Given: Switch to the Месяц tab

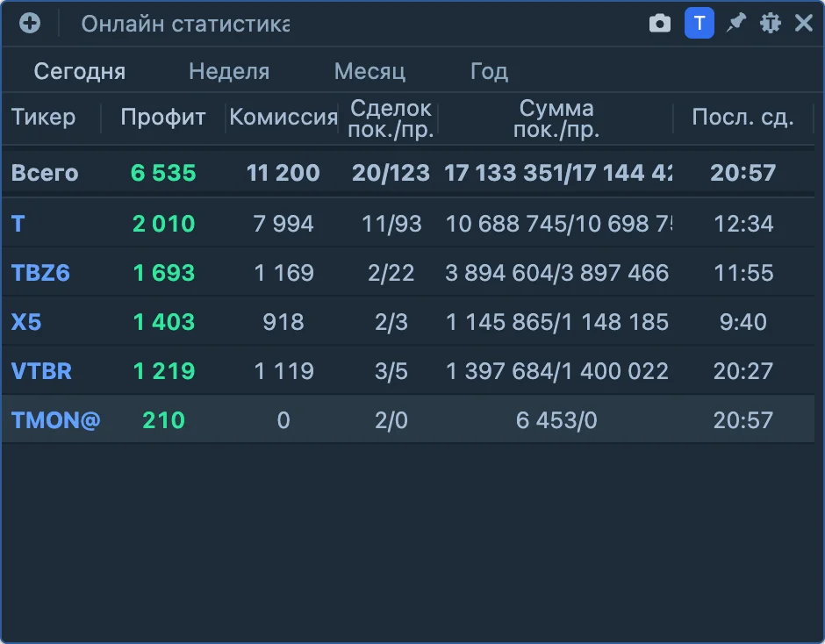Looking at the screenshot, I should tap(369, 71).
